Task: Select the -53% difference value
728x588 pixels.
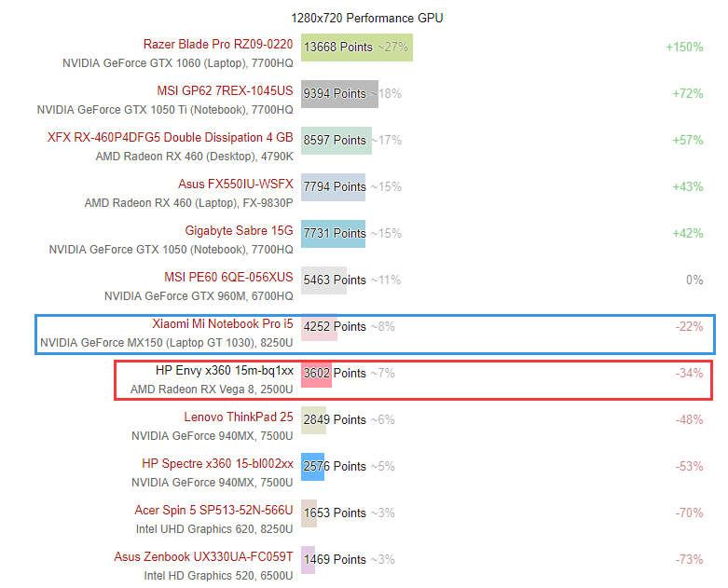Action: click(689, 467)
